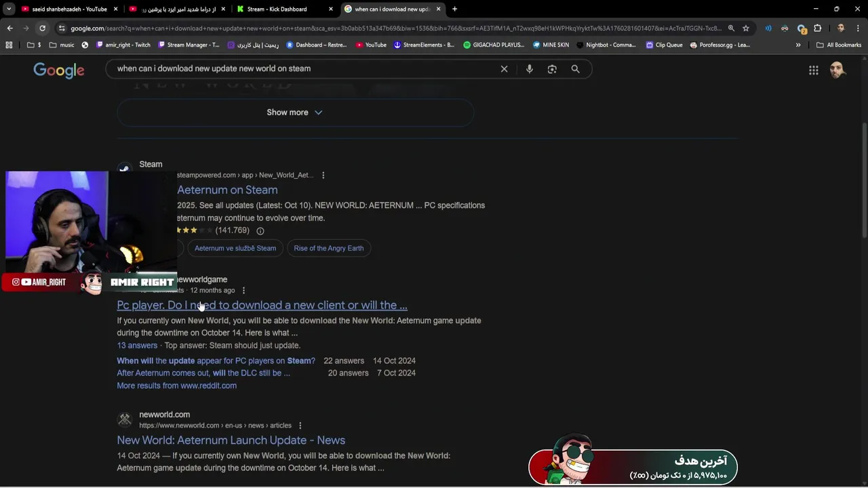
Task: Go to the Google logo homepage
Action: [x=59, y=70]
